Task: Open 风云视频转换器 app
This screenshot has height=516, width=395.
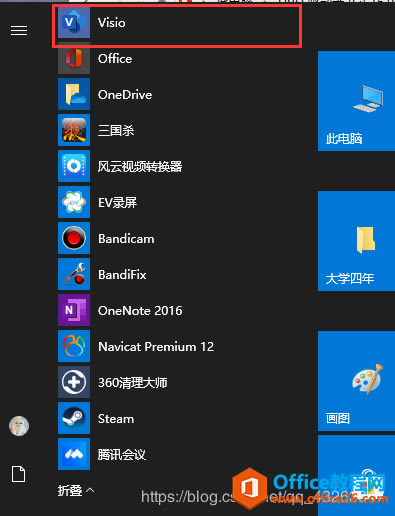Action: tap(177, 166)
